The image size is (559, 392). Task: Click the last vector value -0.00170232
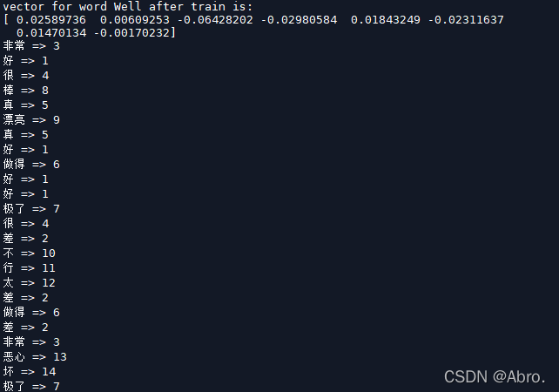tap(131, 33)
